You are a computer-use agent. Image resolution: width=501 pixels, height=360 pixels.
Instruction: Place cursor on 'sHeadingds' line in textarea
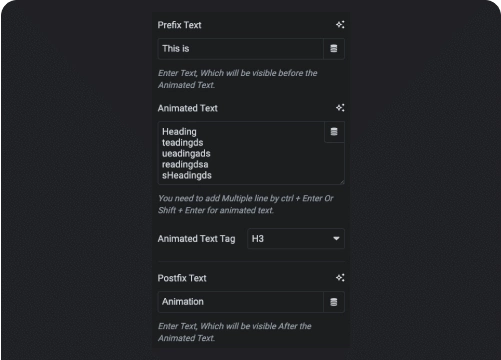coord(187,175)
